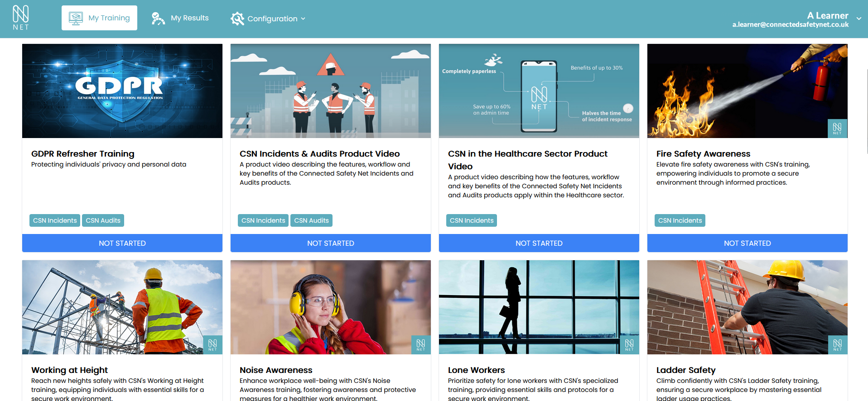868x401 pixels.
Task: Click the CSN Incidents & Audits Product Video title
Action: pos(320,154)
